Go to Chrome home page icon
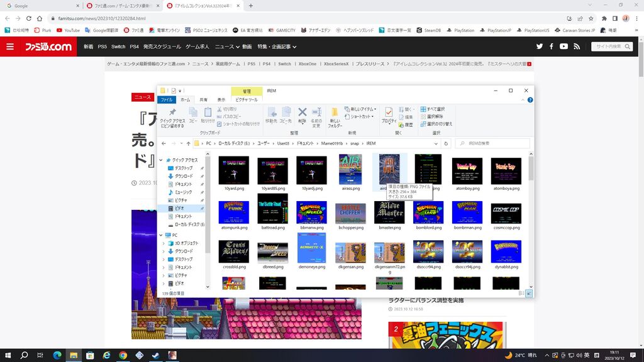 (40, 18)
